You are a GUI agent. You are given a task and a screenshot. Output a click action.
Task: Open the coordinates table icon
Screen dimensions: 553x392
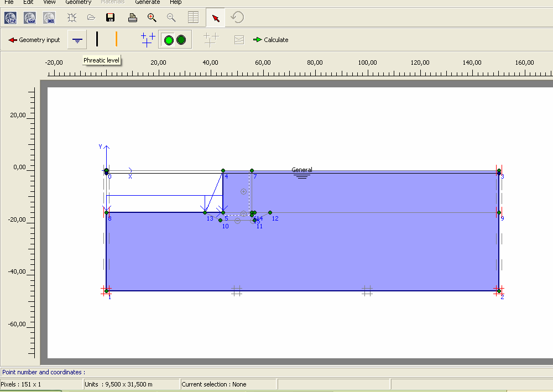(x=193, y=17)
